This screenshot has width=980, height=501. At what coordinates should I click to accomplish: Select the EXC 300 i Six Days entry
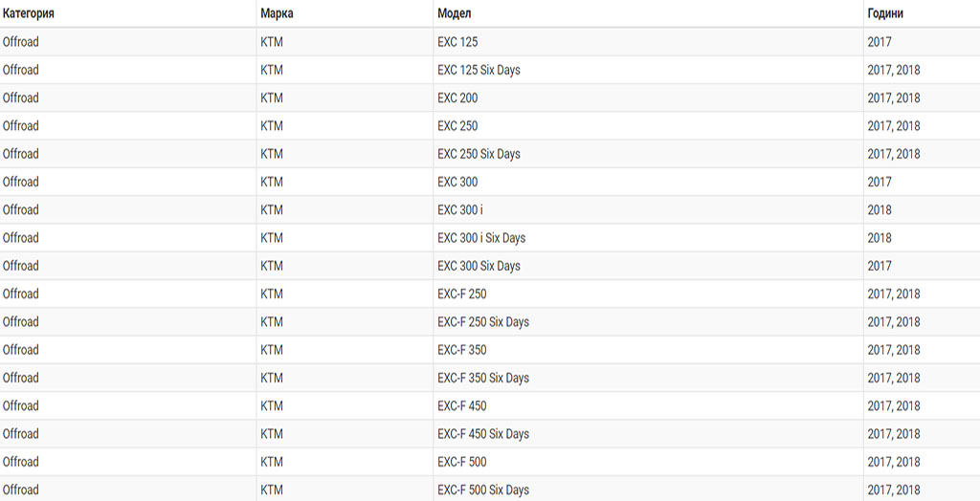click(481, 238)
